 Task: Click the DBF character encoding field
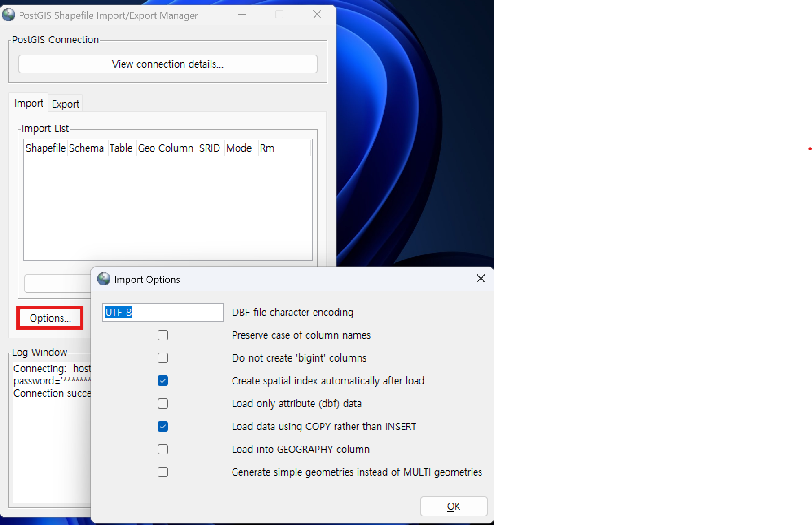[162, 312]
